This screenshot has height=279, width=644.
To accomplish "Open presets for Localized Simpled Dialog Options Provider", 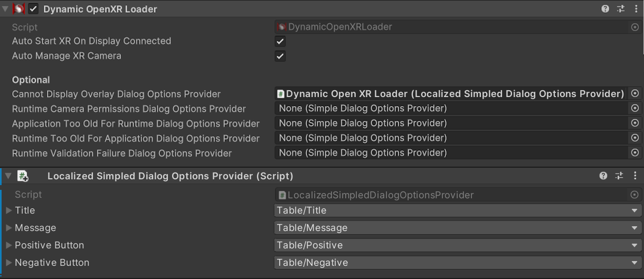I will coord(619,176).
